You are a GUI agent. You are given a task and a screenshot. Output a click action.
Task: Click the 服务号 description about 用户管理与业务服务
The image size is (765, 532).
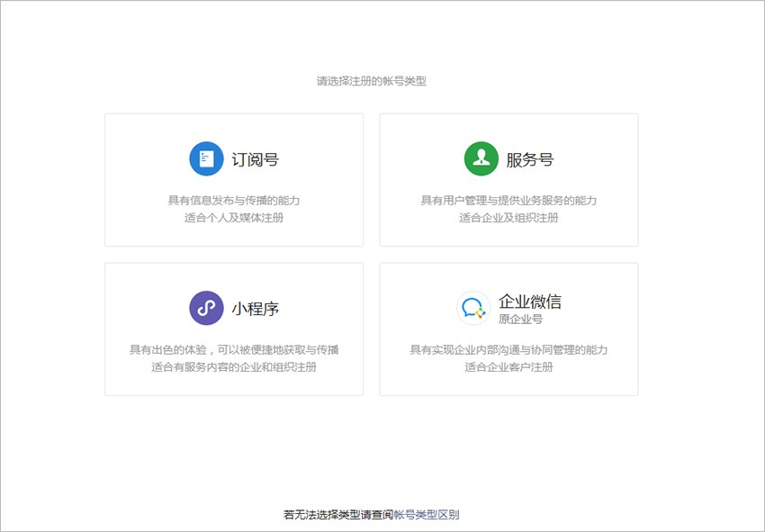click(x=508, y=200)
